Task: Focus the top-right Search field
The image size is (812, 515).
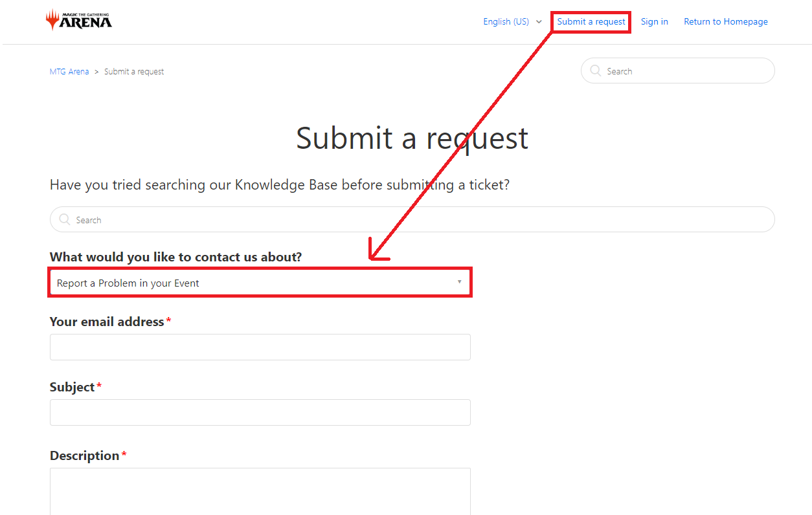Action: (686, 71)
